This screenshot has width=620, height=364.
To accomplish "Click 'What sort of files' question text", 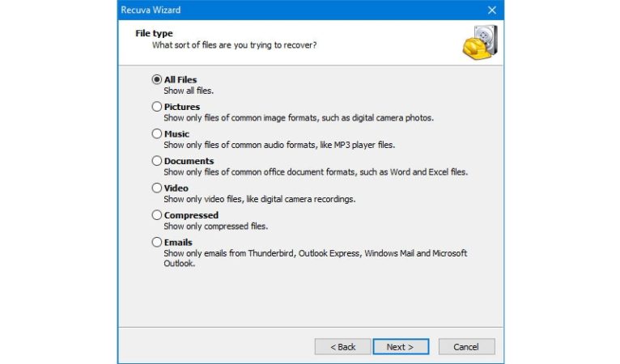I will click(234, 45).
